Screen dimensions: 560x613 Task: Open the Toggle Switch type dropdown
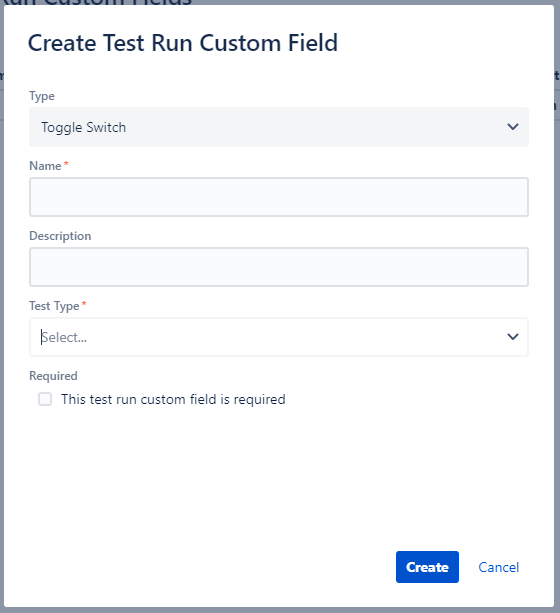click(x=279, y=127)
